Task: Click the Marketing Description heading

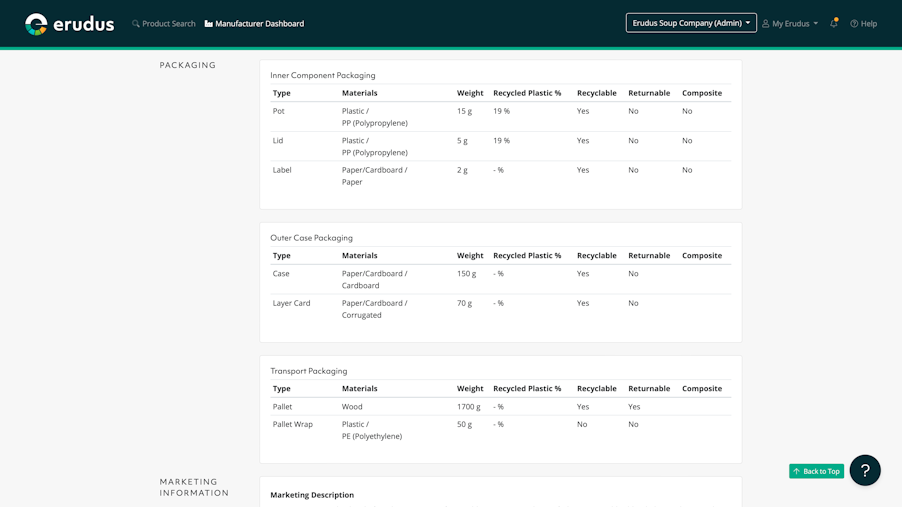Action: [x=312, y=495]
